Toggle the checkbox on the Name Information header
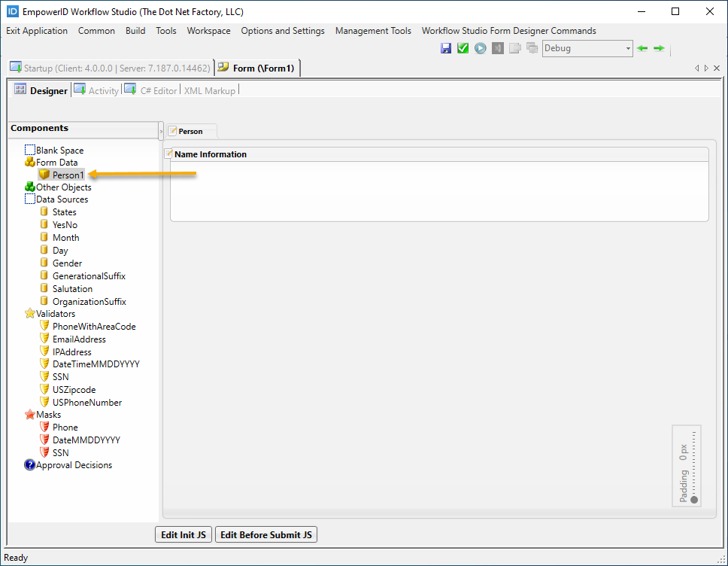The height and width of the screenshot is (566, 728). tap(168, 154)
